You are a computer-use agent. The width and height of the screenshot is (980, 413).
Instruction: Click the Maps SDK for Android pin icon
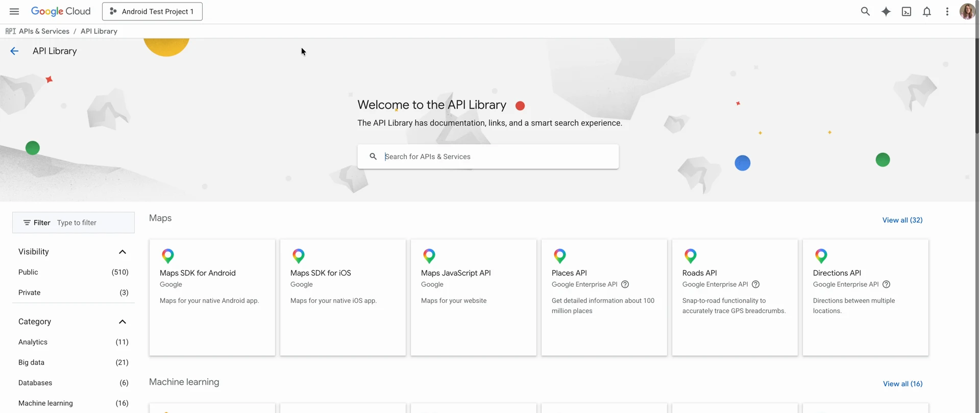pyautogui.click(x=168, y=255)
